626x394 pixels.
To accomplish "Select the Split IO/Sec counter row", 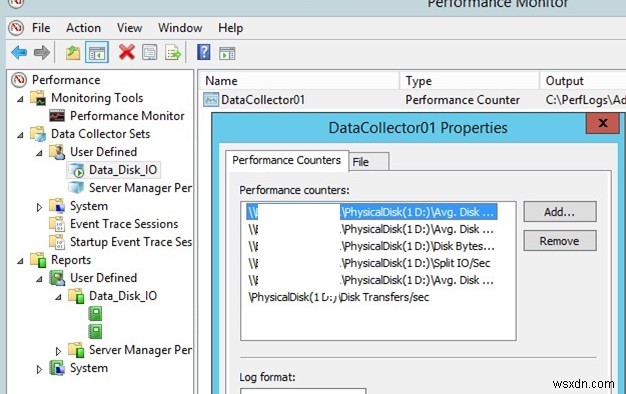I will 370,263.
